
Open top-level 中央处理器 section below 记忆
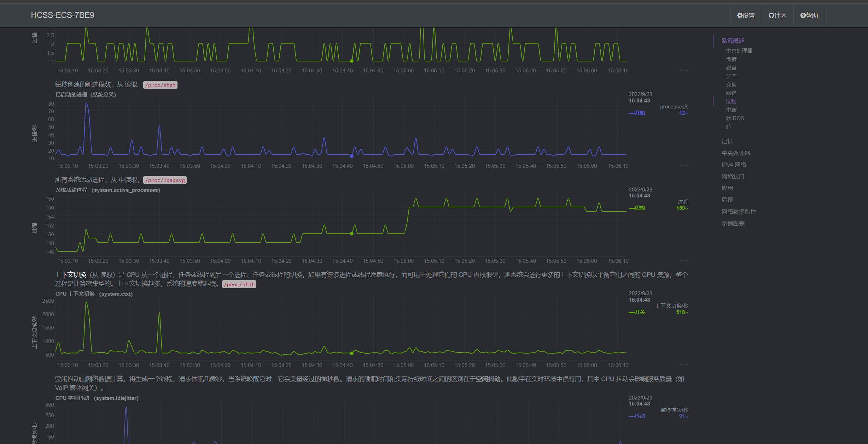(x=736, y=153)
